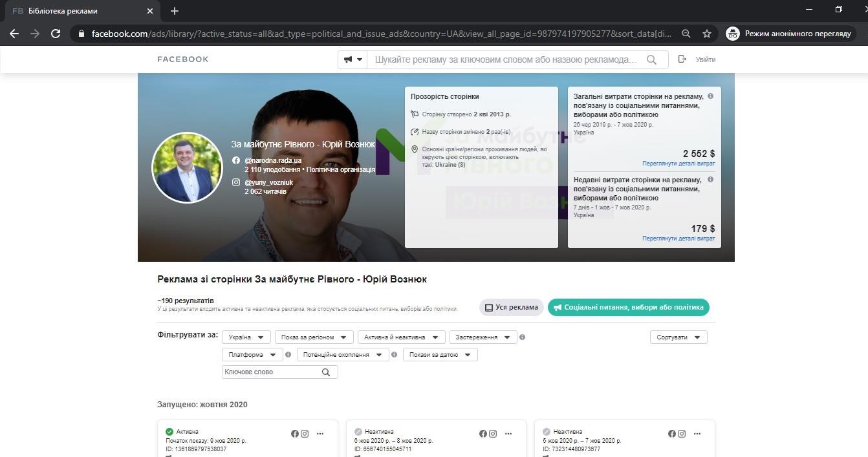Click green active status icon on first ad
This screenshot has height=457, width=868.
point(169,432)
